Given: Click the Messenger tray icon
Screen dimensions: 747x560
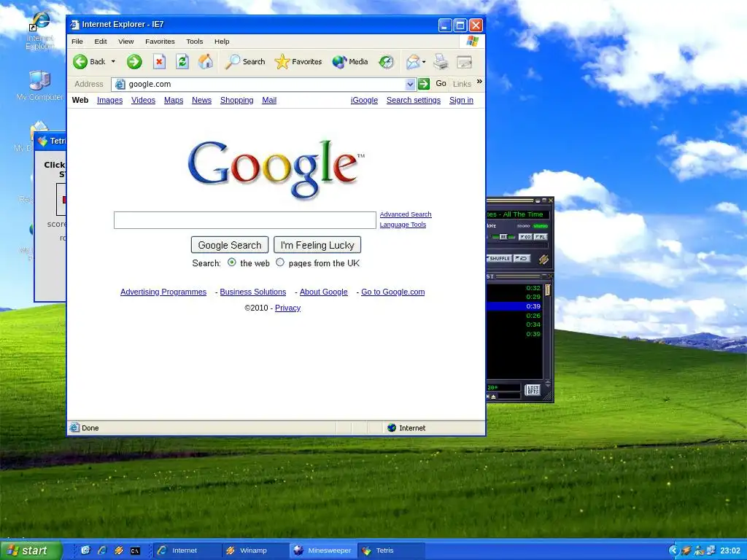Looking at the screenshot, I should point(699,551).
